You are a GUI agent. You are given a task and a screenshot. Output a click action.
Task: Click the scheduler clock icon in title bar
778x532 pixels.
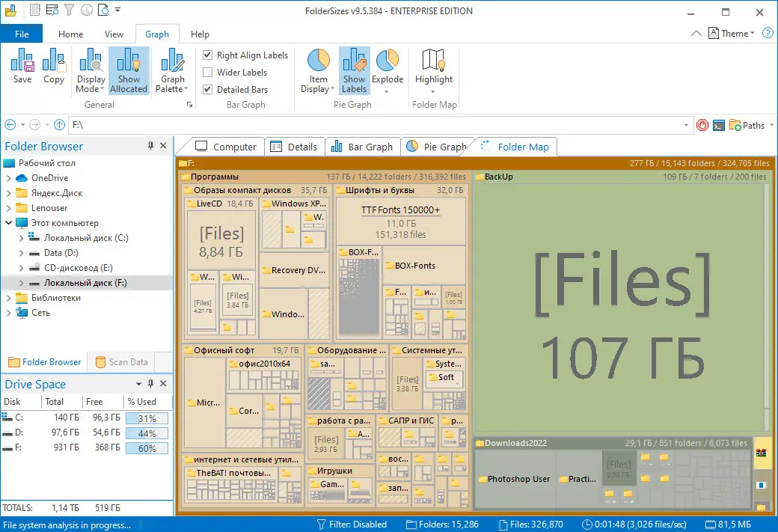coord(87,10)
